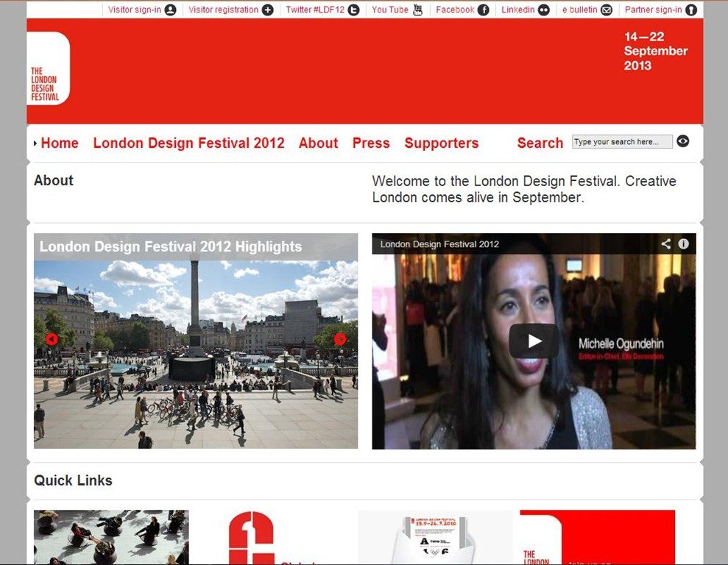728x565 pixels.
Task: Open the Twitter #LDF12 link
Action: point(315,10)
